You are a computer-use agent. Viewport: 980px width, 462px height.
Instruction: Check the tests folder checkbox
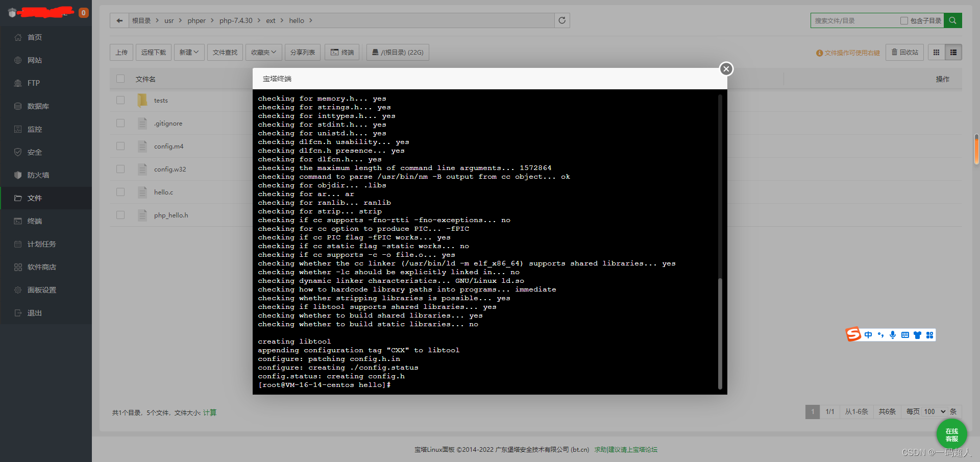coord(120,100)
